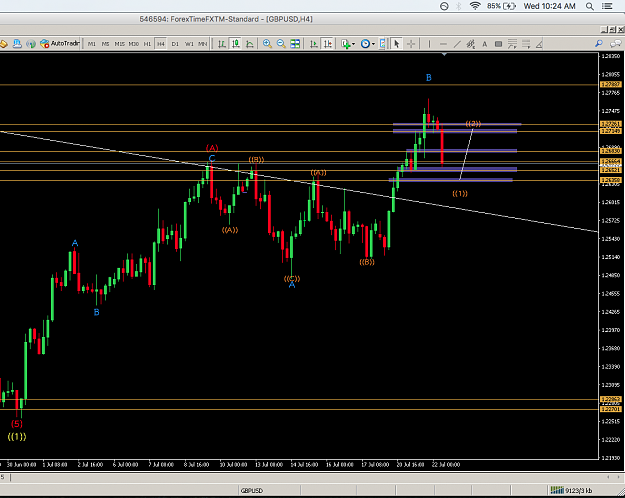Toggle chart shift icon
The width and height of the screenshot is (625, 498).
[x=328, y=44]
